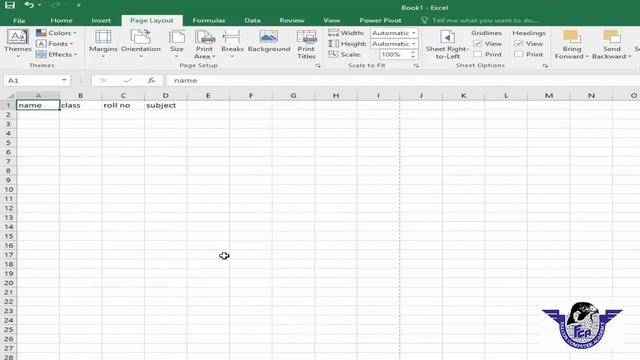Switch to the Power Pivot tab
Screen dimensions: 640x360
click(380, 20)
